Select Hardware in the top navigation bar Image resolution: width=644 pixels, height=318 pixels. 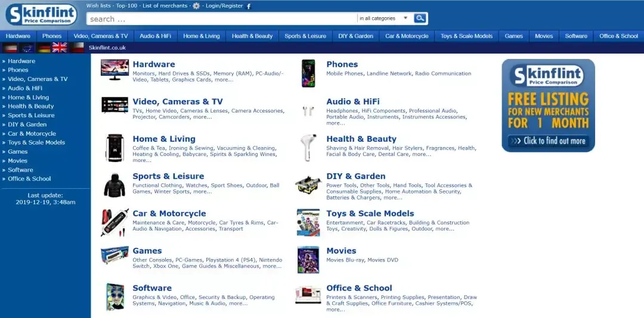click(18, 36)
